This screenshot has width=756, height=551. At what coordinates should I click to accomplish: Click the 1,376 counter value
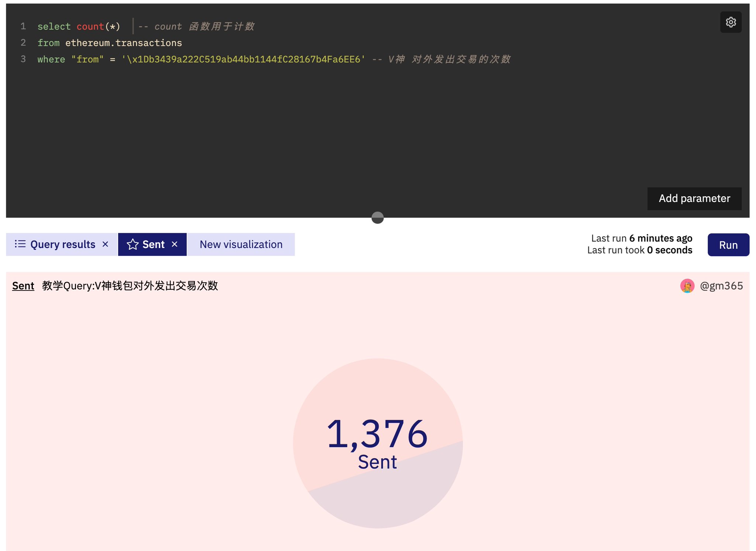tap(377, 434)
